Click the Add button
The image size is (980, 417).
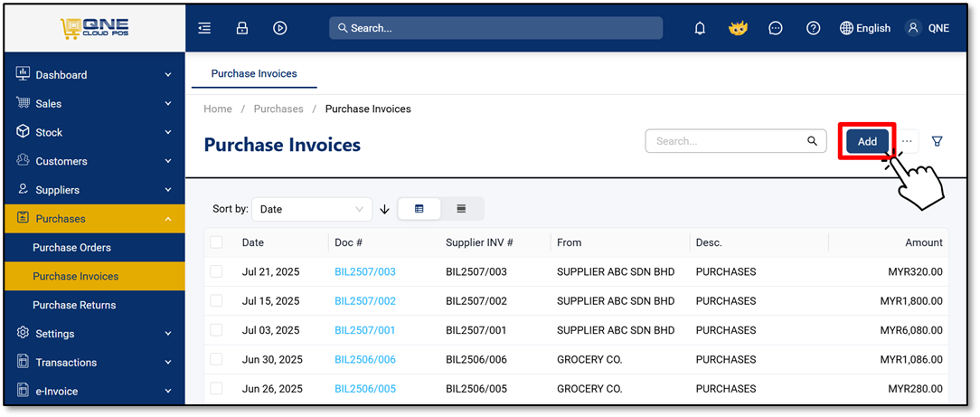[867, 141]
